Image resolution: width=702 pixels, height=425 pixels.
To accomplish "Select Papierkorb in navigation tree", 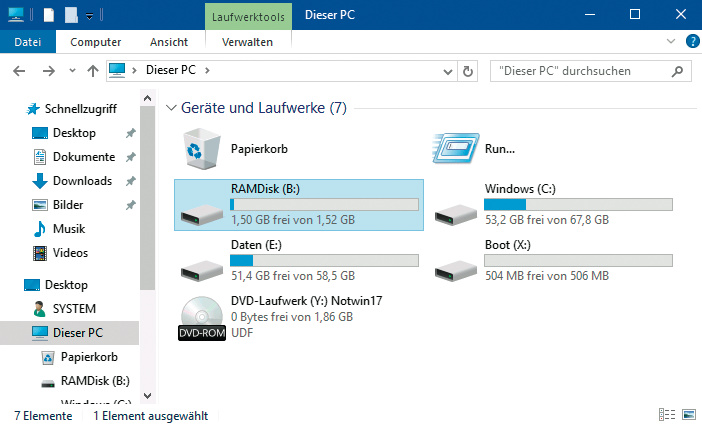I will [89, 357].
